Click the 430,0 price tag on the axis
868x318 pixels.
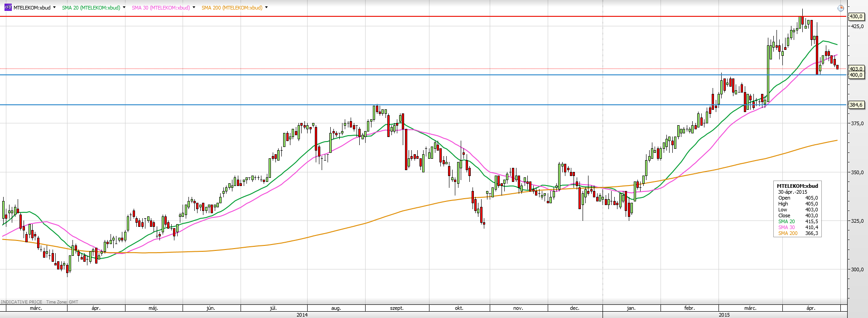pyautogui.click(x=856, y=16)
